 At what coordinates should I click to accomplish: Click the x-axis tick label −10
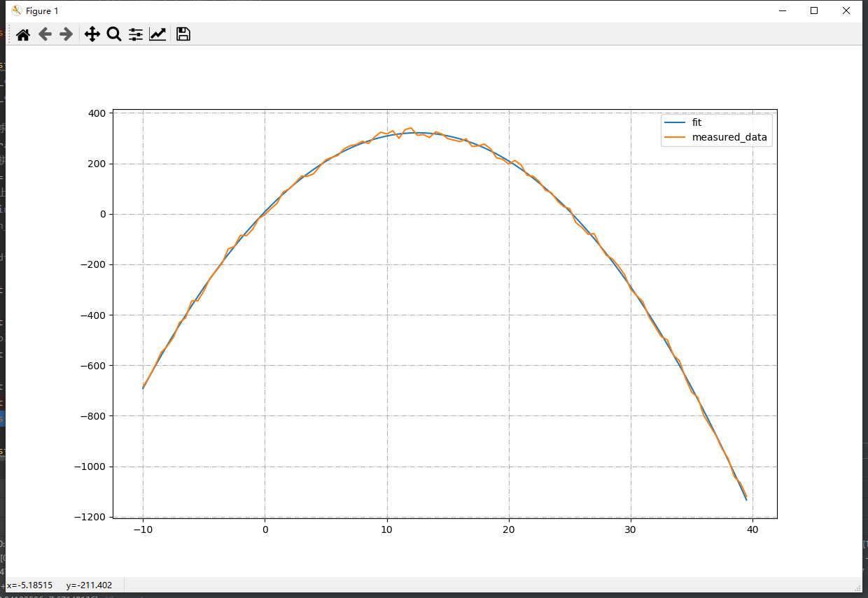[x=143, y=530]
